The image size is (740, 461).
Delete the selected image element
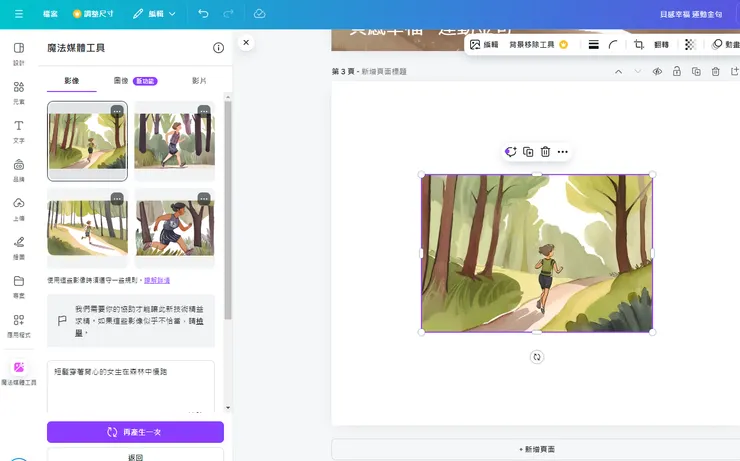pos(545,152)
